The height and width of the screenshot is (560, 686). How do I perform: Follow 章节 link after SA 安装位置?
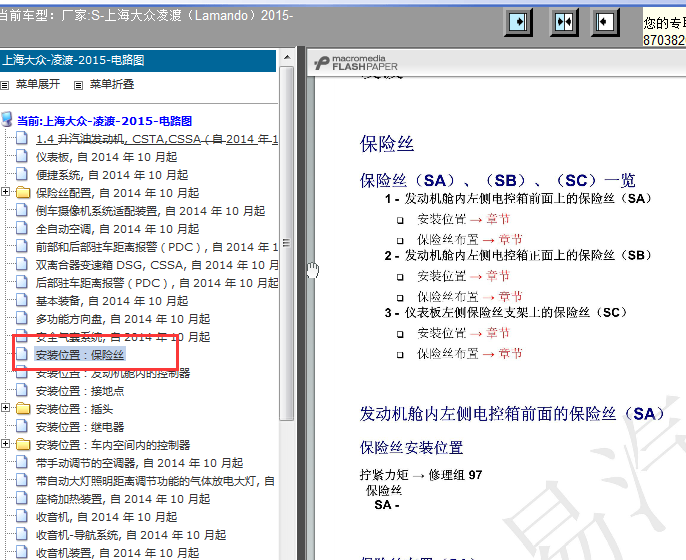(x=498, y=219)
